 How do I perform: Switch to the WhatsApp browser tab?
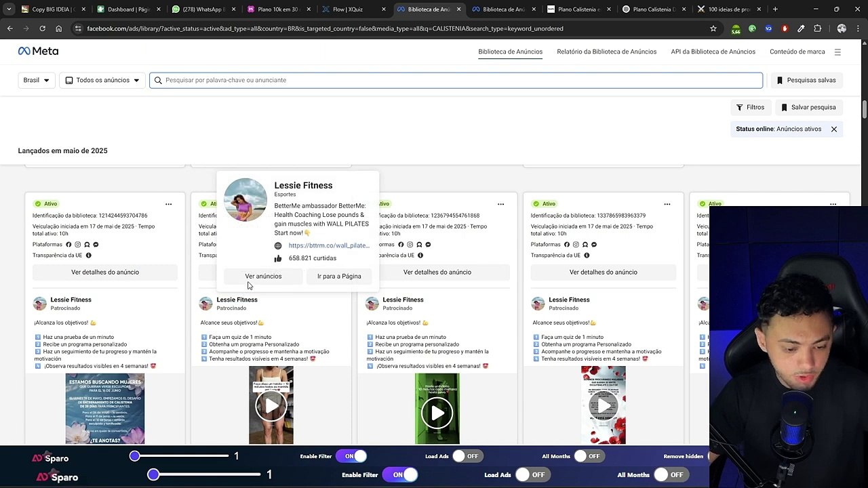tap(202, 9)
